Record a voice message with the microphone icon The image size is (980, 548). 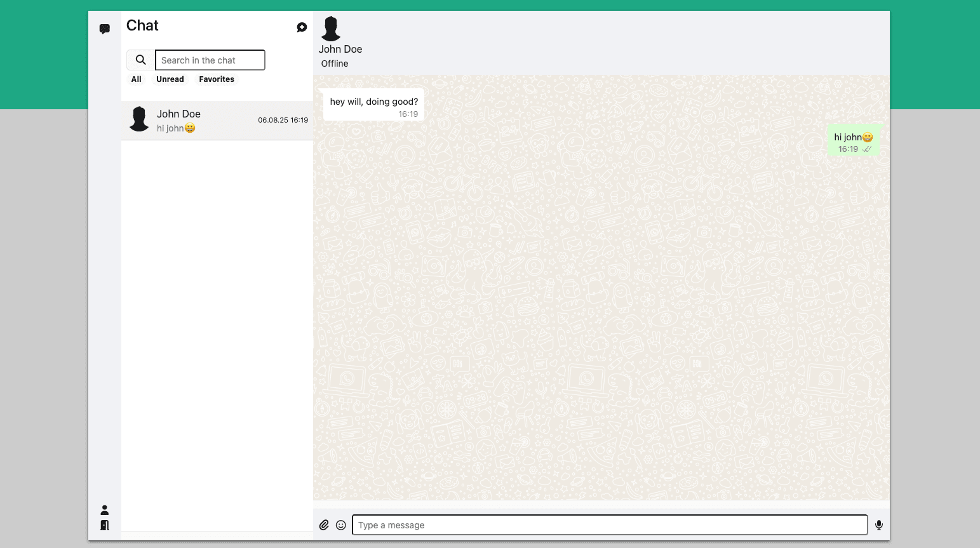pos(879,525)
